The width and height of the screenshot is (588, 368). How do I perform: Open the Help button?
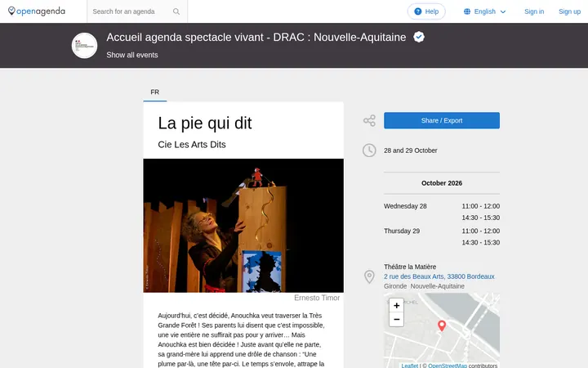pos(426,11)
